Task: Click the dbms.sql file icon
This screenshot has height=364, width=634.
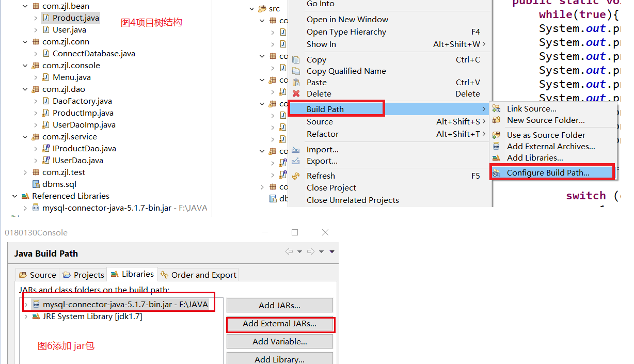Action: (36, 184)
